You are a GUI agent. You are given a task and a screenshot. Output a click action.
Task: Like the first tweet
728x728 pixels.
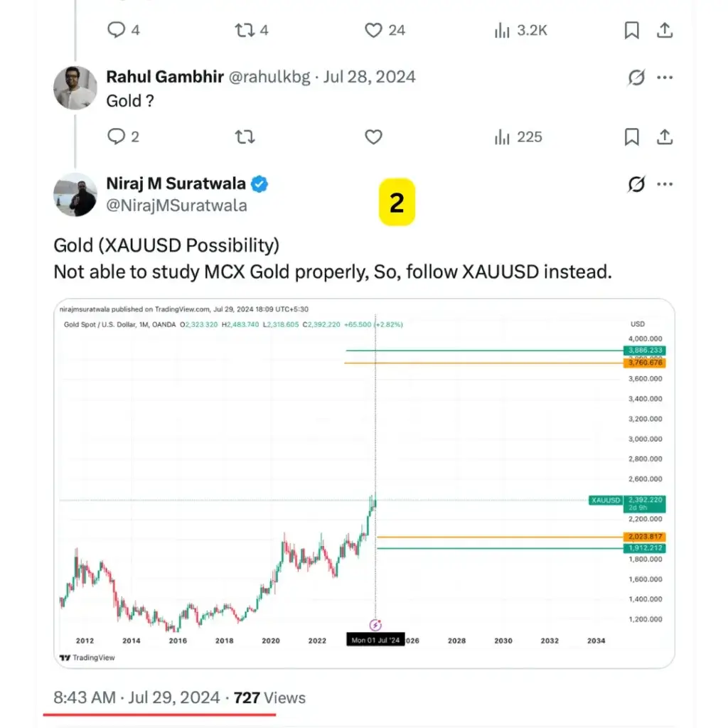pyautogui.click(x=373, y=30)
